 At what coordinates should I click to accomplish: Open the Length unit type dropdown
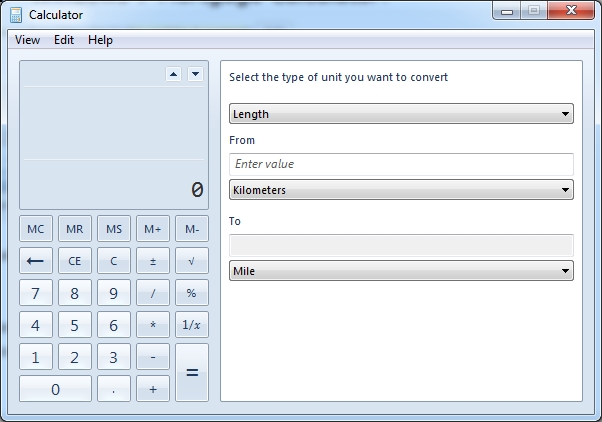[401, 114]
